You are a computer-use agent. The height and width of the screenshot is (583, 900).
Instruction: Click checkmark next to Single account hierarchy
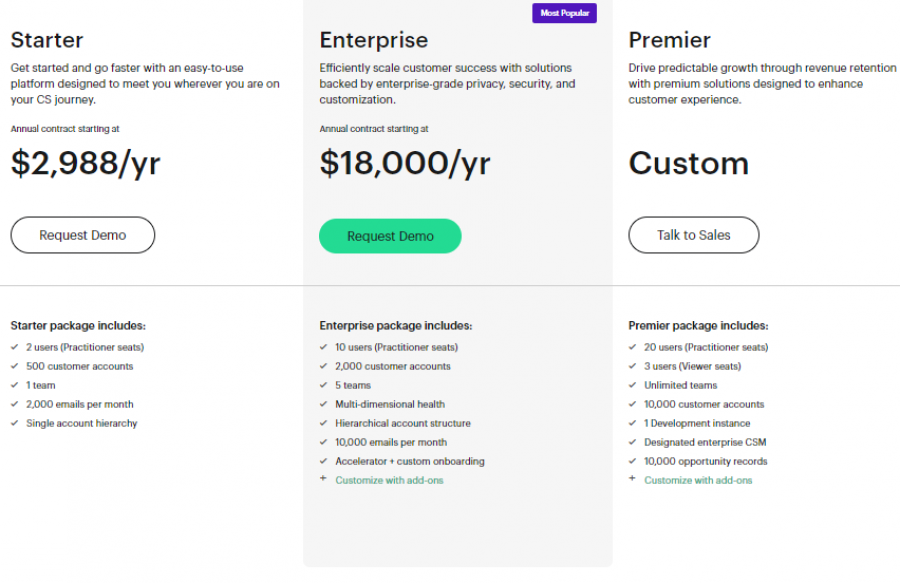[15, 423]
